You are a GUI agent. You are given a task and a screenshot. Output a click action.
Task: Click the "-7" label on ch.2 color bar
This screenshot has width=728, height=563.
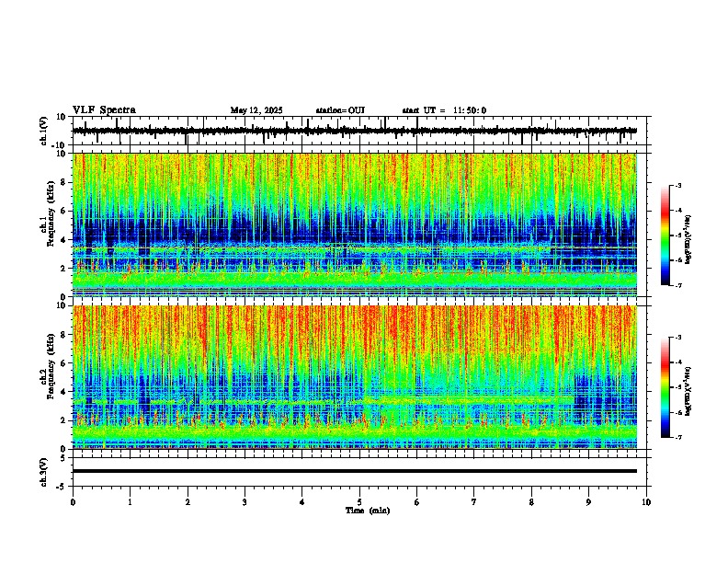pyautogui.click(x=678, y=437)
